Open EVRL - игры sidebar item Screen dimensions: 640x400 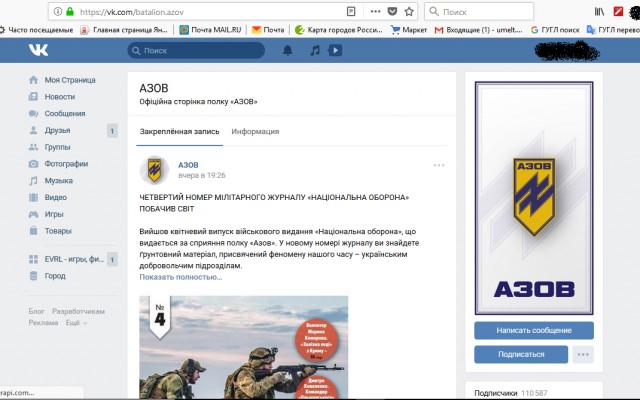(66, 259)
